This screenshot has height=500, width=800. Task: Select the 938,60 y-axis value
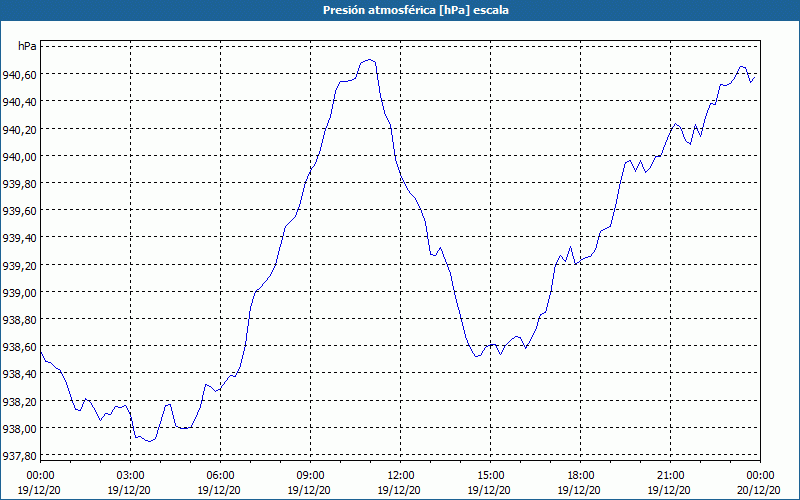coord(19,347)
